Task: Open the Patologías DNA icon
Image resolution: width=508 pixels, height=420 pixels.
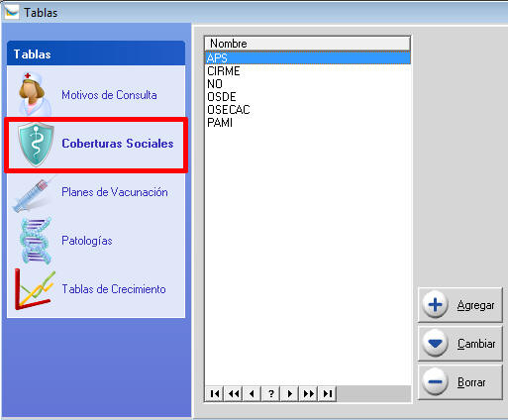Action: click(36, 241)
